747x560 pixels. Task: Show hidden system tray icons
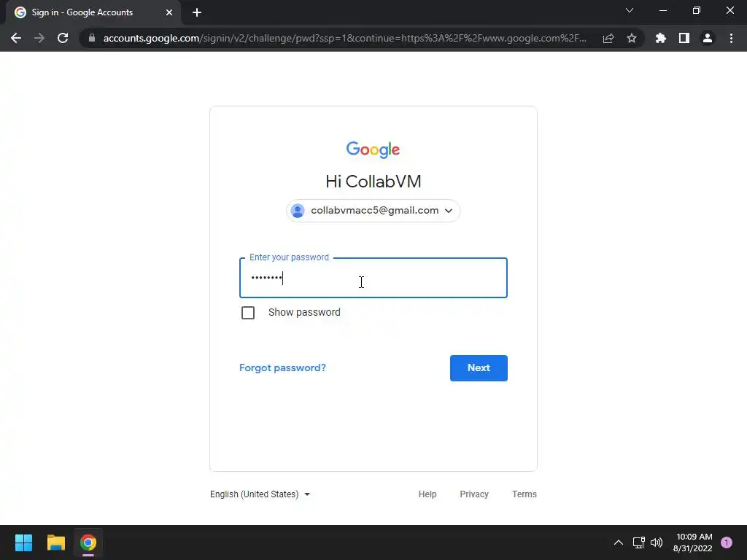[x=619, y=542]
